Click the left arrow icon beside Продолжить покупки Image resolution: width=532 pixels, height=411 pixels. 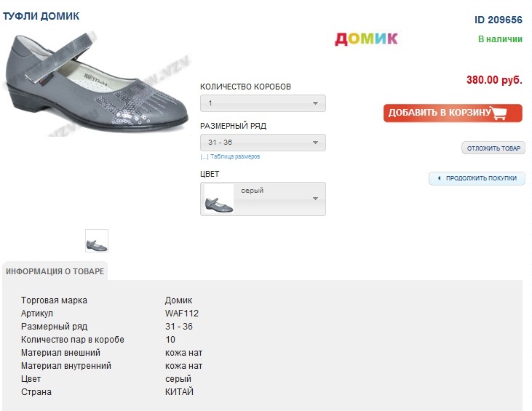439,178
